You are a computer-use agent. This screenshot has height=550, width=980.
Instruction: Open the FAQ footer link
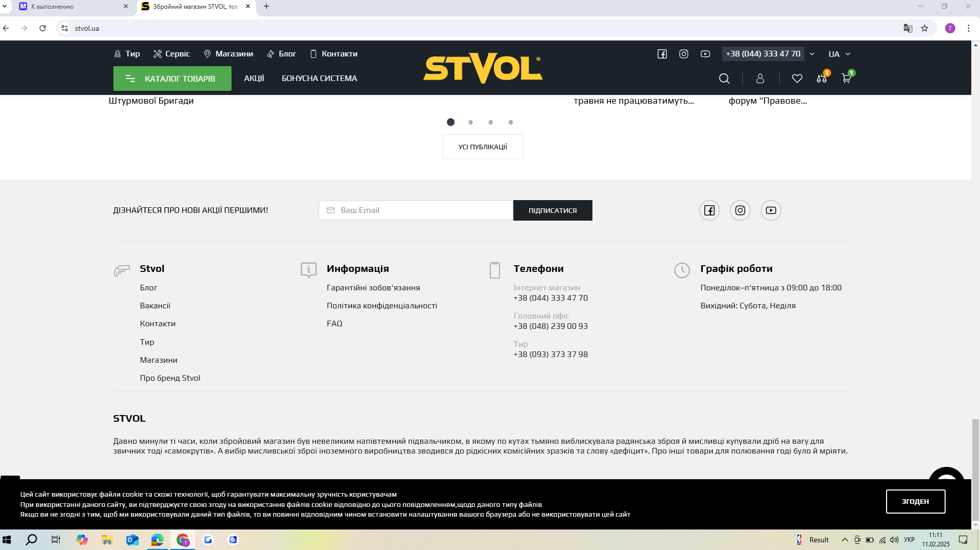coord(335,324)
